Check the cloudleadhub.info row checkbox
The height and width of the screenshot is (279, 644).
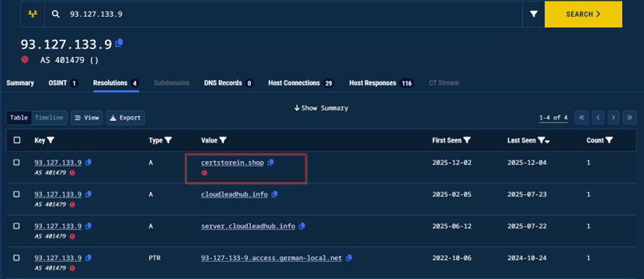[x=17, y=194]
